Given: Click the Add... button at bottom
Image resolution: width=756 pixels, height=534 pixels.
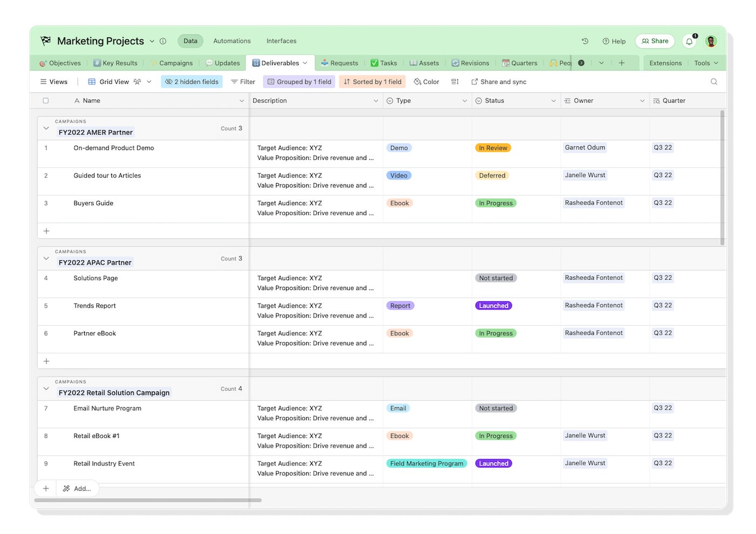Looking at the screenshot, I should point(77,489).
